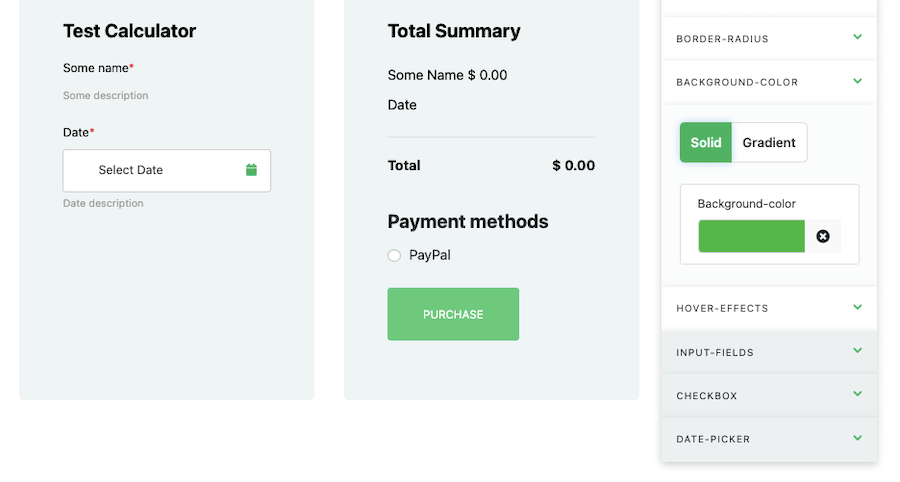Expand the Hover-Effects section
The image size is (900, 482).
click(x=769, y=308)
